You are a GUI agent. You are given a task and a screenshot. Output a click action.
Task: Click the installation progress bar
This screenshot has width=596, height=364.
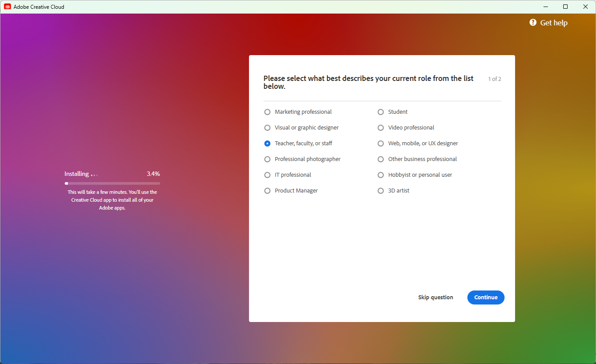pos(112,183)
